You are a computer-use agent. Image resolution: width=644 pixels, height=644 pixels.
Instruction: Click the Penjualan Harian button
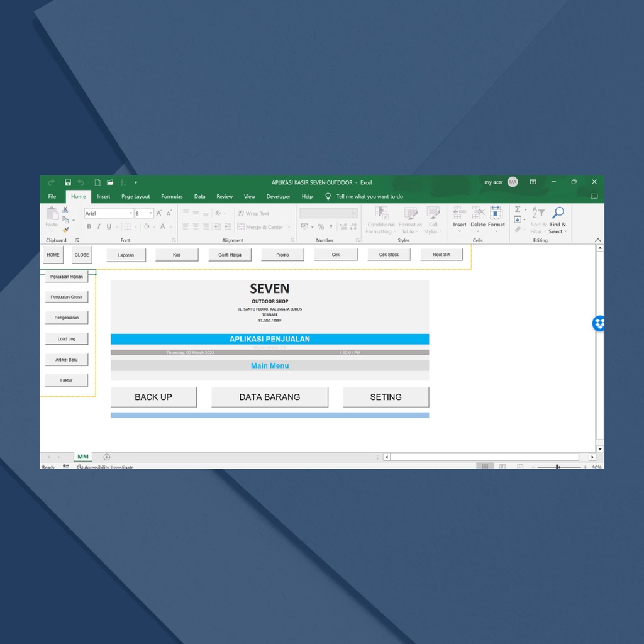pos(67,277)
